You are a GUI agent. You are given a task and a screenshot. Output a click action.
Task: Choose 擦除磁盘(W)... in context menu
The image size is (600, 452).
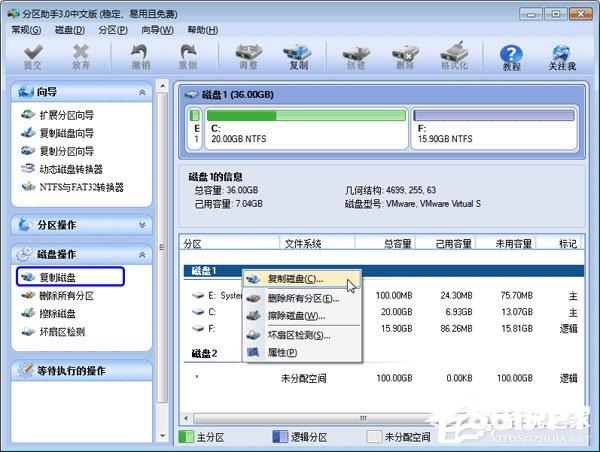[x=302, y=316]
